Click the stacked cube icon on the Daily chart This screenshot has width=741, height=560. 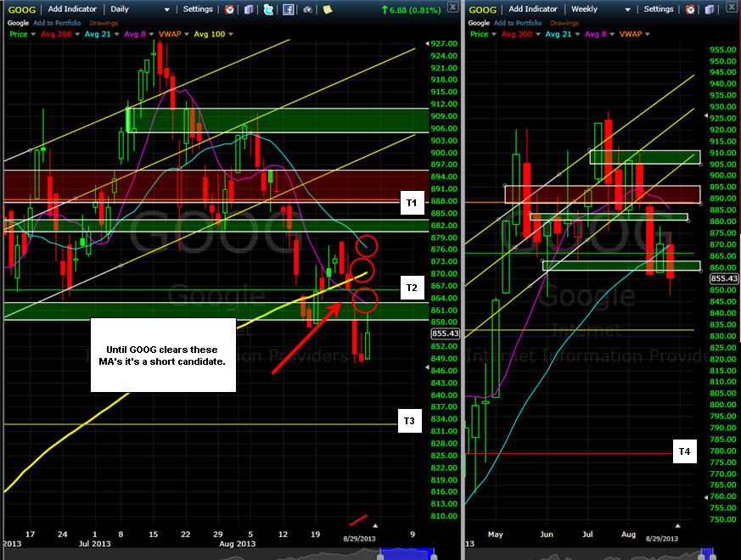tap(249, 9)
